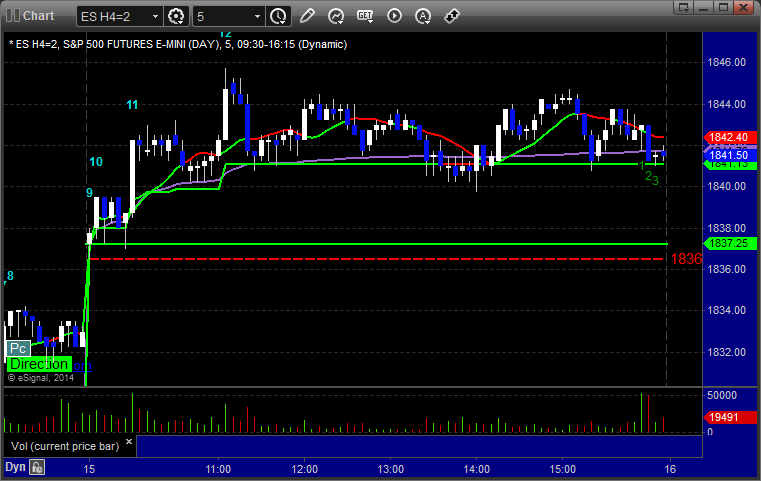The height and width of the screenshot is (481, 761).
Task: Click the Dyn scale label
Action: pyautogui.click(x=15, y=467)
